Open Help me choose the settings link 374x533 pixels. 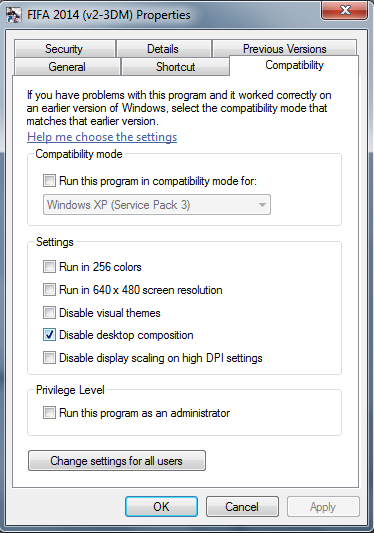pos(102,137)
